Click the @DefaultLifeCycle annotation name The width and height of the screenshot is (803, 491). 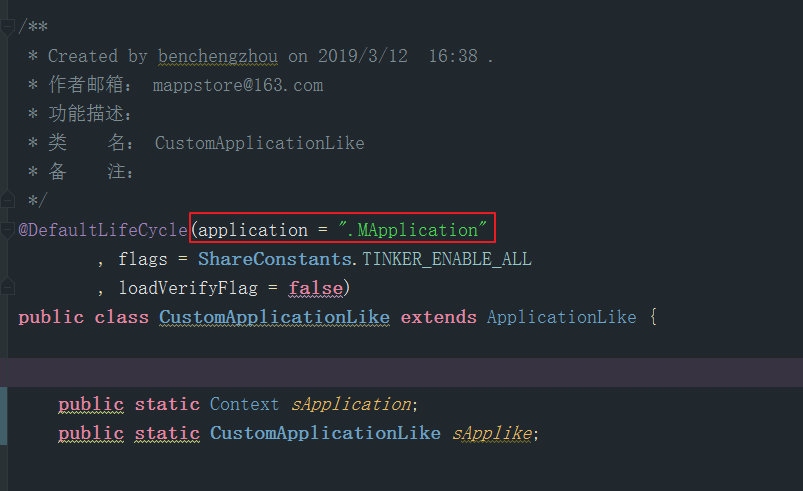coord(103,230)
